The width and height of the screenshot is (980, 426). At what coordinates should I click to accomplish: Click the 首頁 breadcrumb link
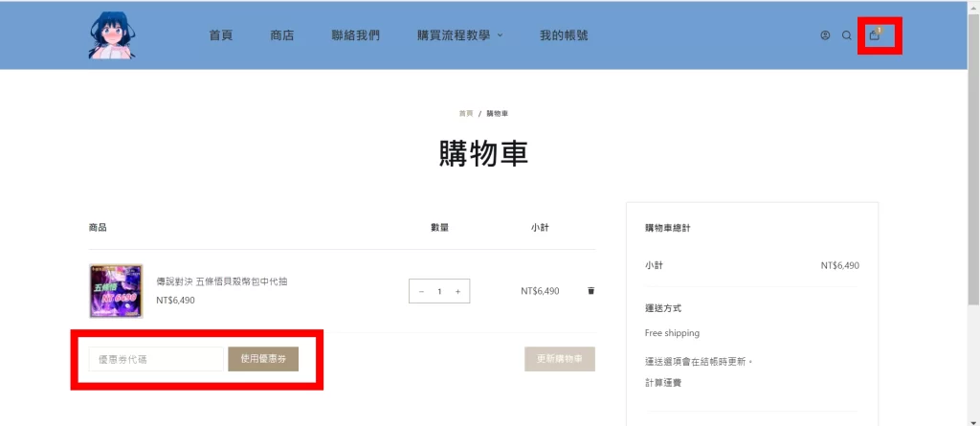coord(466,114)
